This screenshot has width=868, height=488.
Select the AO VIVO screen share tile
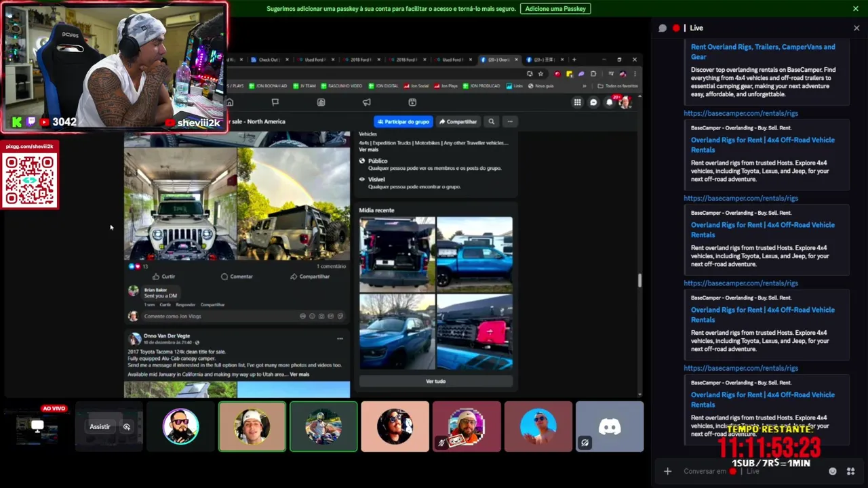37,426
